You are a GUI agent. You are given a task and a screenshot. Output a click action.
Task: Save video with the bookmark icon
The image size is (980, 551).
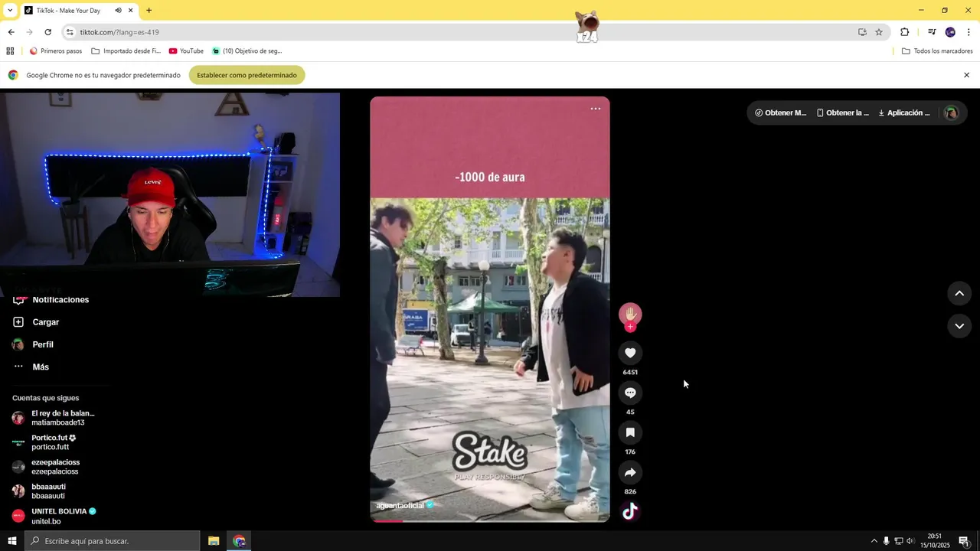(x=630, y=432)
